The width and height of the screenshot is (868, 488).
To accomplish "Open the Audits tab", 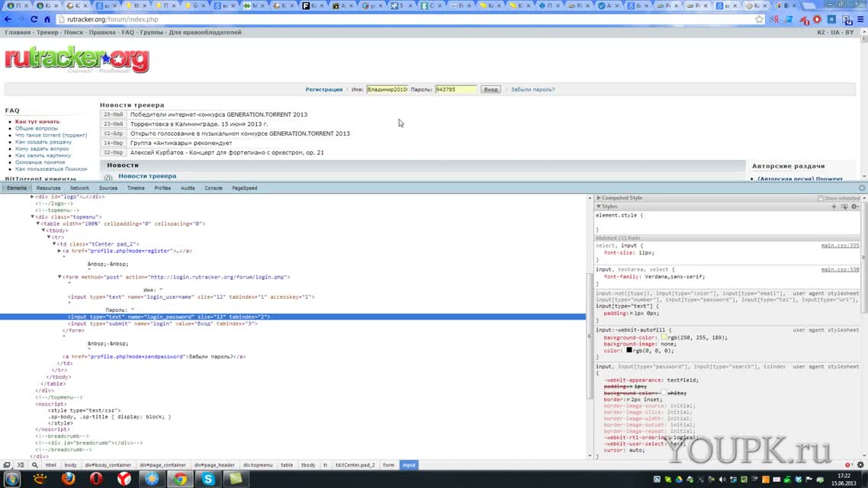I will (188, 188).
